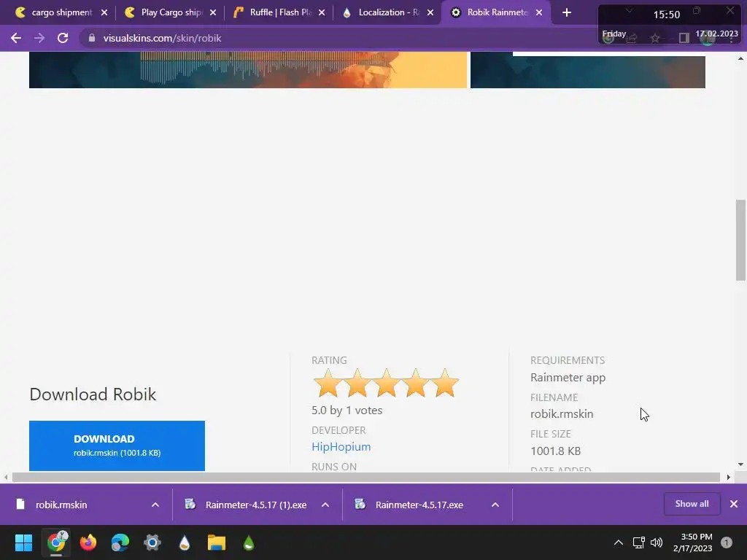The height and width of the screenshot is (560, 747).
Task: Click the scroll right arrow
Action: point(729,477)
